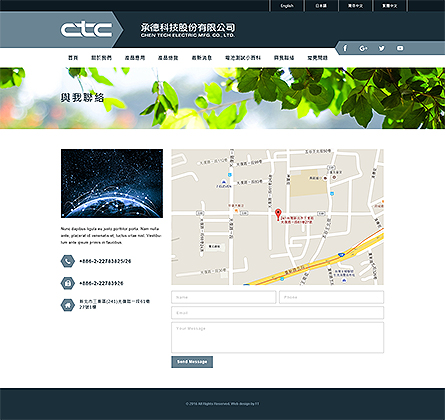The image size is (445, 420).
Task: Click the red location pin on the map
Action: point(278,215)
